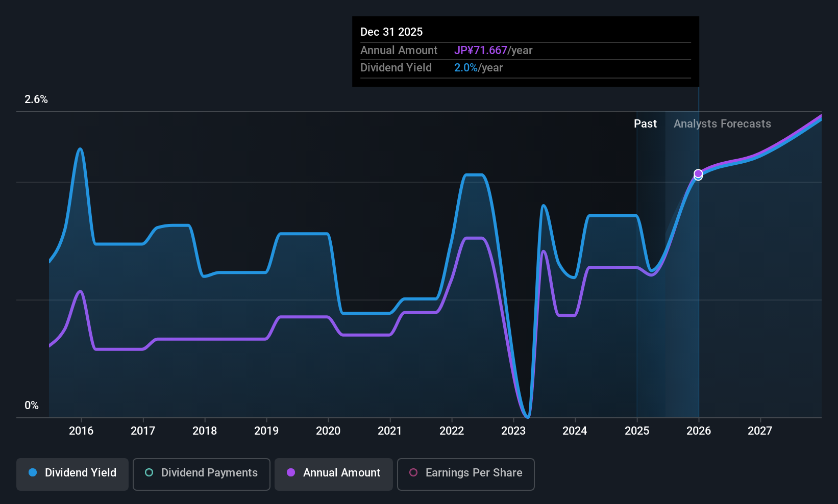
Task: Enable the Earnings Per Share series
Action: pyautogui.click(x=465, y=474)
